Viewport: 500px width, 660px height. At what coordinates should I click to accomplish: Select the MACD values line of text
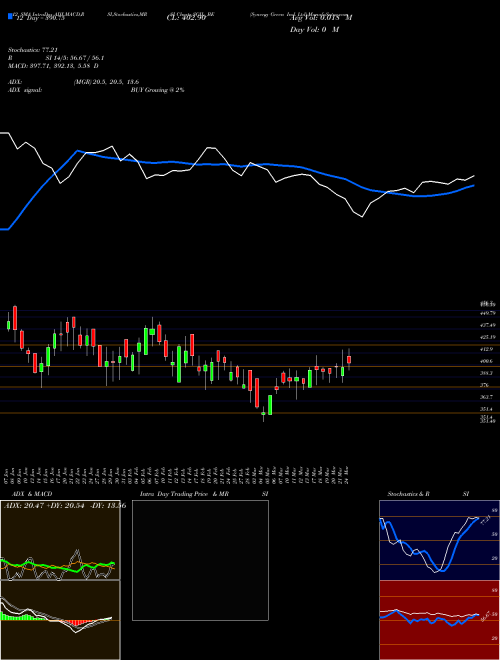[x=53, y=66]
